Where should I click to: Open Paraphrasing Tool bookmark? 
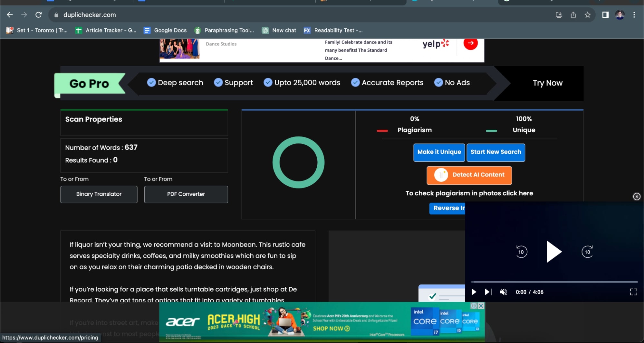[224, 30]
